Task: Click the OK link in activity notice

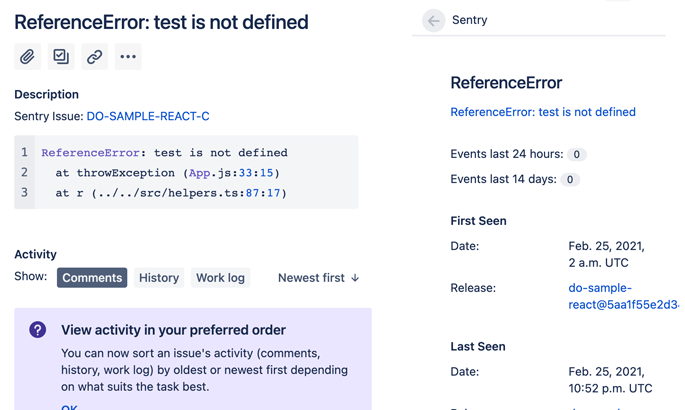Action: pos(69,406)
